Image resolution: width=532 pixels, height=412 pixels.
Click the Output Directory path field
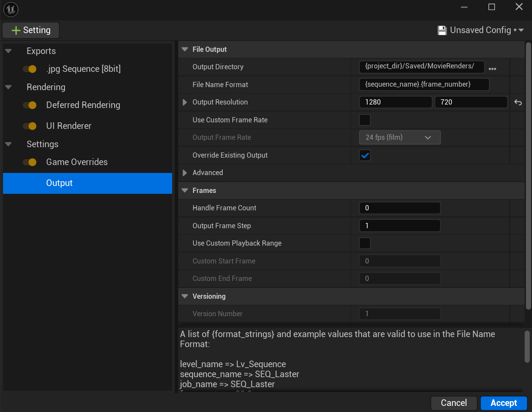point(422,67)
